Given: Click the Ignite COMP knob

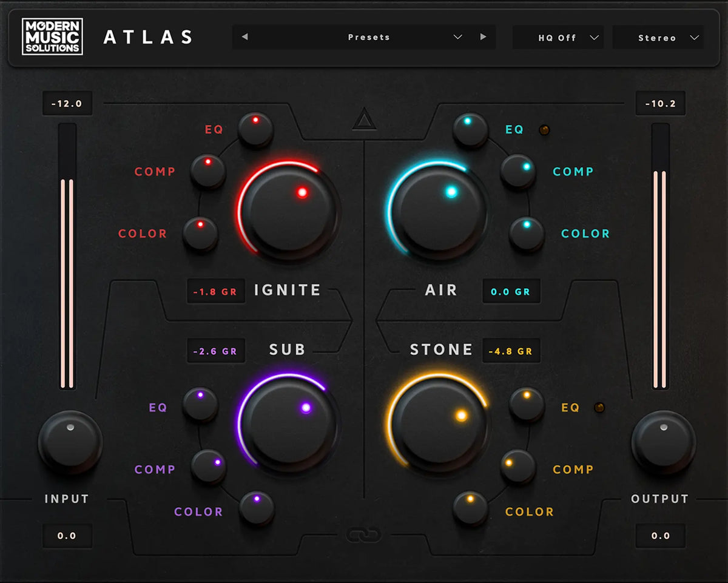Looking at the screenshot, I should [208, 171].
